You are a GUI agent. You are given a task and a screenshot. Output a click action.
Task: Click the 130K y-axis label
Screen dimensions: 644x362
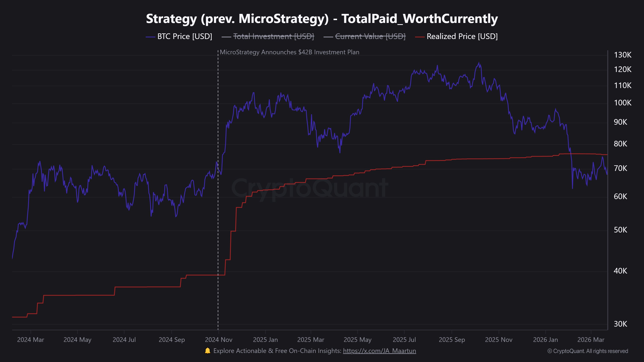pyautogui.click(x=622, y=55)
